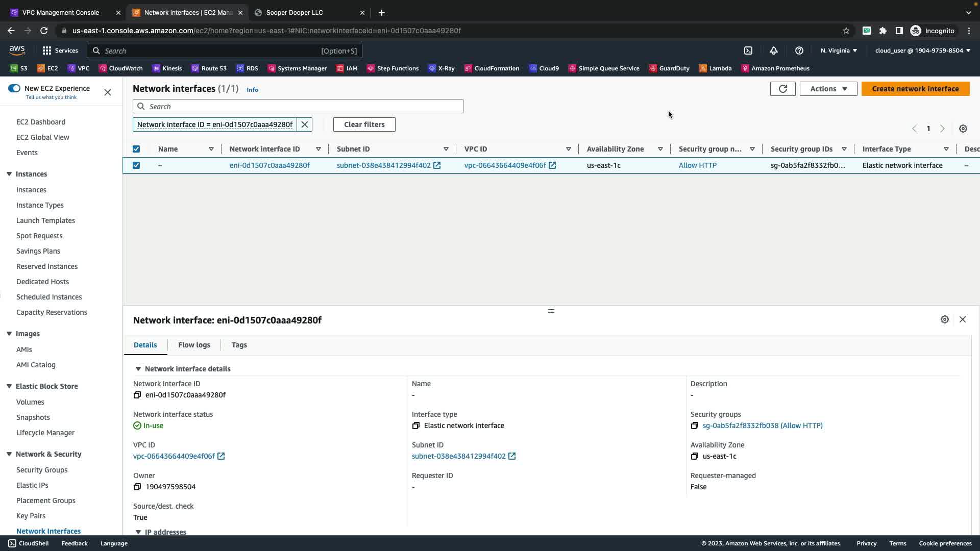Remove the network interface ID filter
The width and height of the screenshot is (980, 551).
coord(305,124)
